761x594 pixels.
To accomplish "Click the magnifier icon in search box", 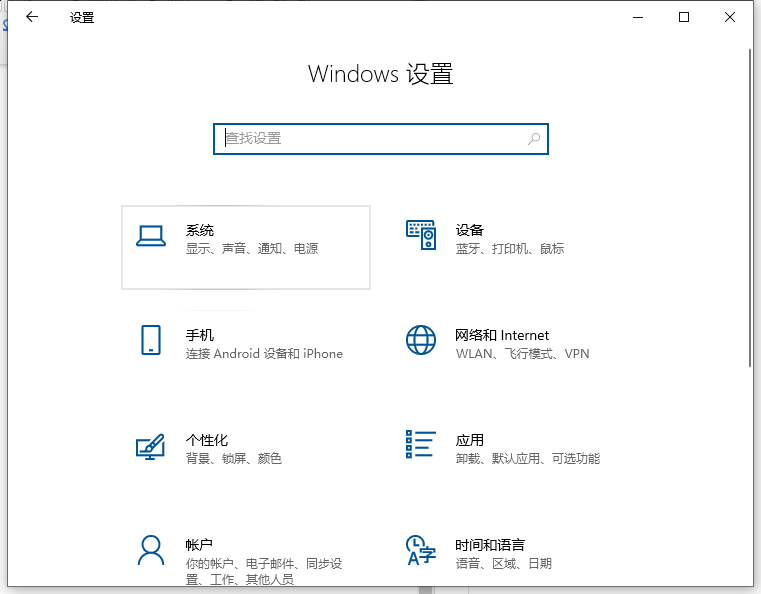I will 534,139.
